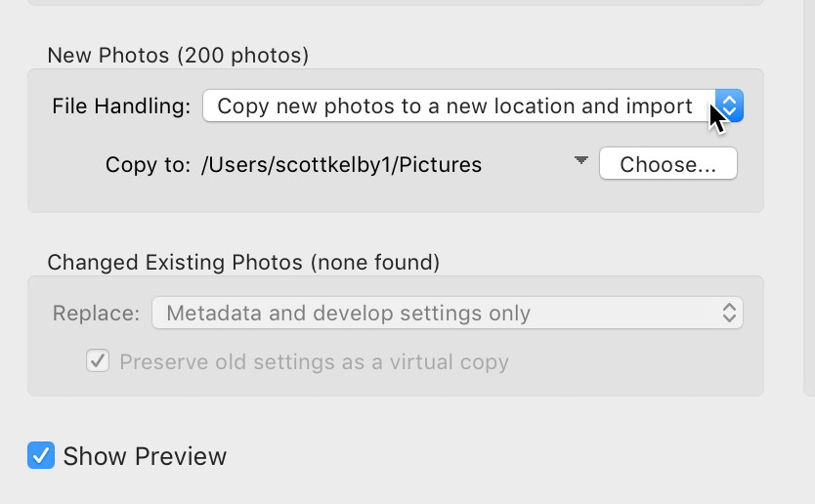Open the File Handling dropdown menu
Image resolution: width=815 pixels, height=504 pixels.
tap(473, 105)
